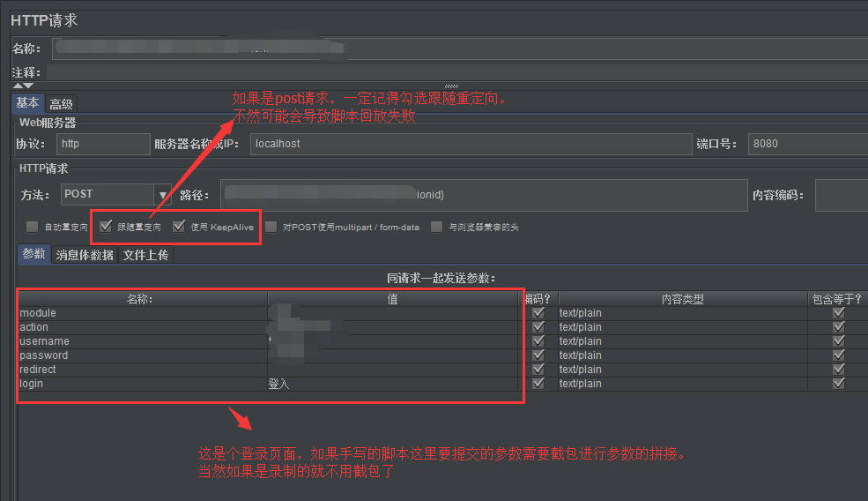This screenshot has width=868, height=501.
Task: Toggle the 编码 checkbox in module row
Action: (x=538, y=313)
